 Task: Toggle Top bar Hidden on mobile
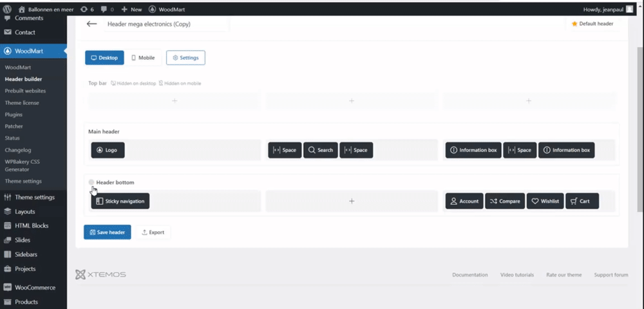pos(180,83)
